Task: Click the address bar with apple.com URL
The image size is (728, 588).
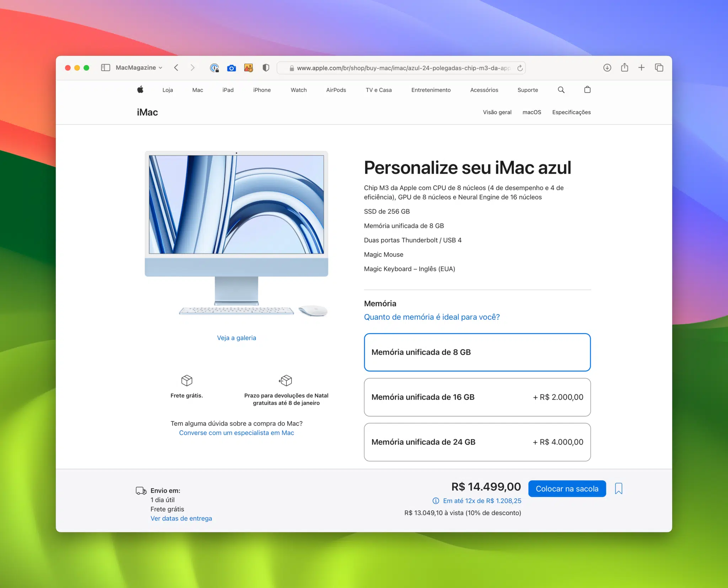Action: tap(401, 68)
